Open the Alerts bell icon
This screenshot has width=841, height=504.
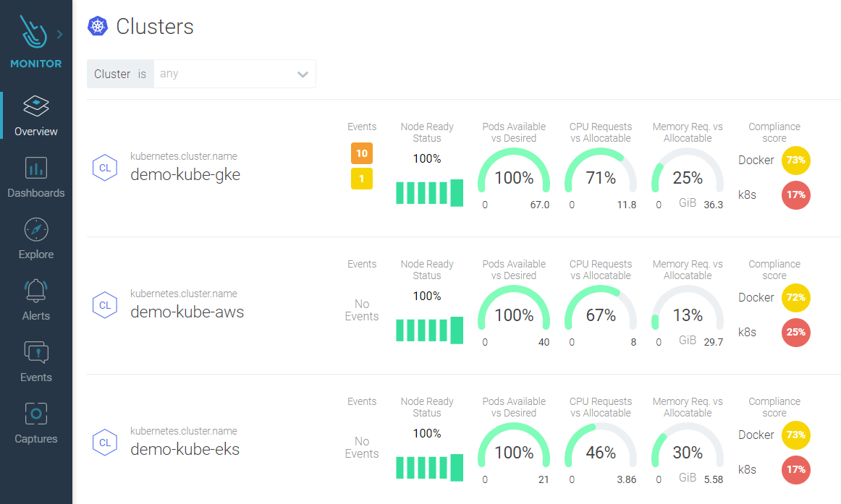pos(36,291)
